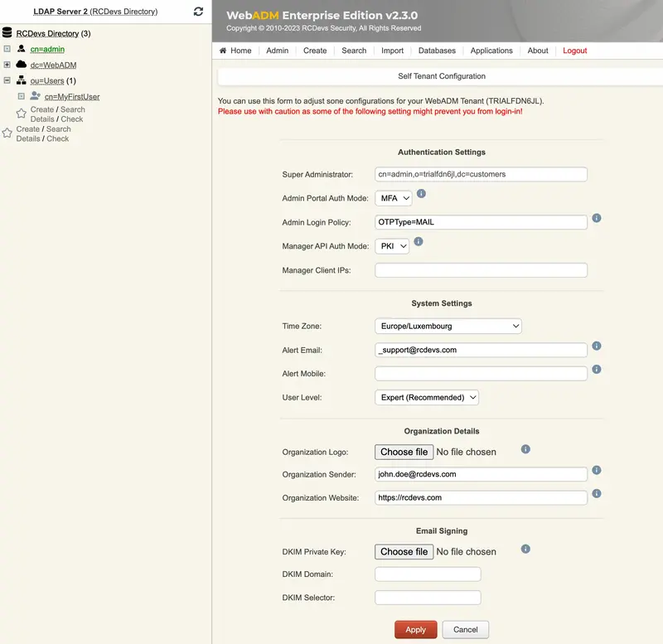Focus the Manager Client IPs field
663x644 pixels.
pyautogui.click(x=481, y=270)
